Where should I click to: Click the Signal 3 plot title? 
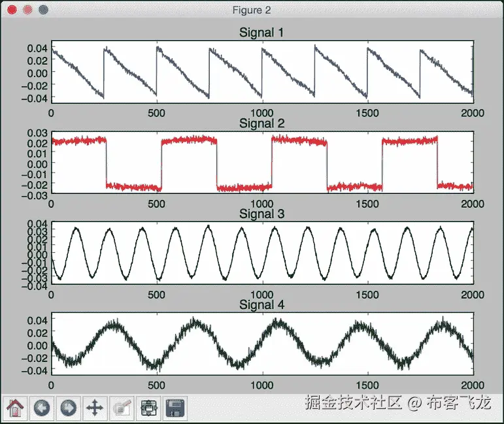coord(261,214)
